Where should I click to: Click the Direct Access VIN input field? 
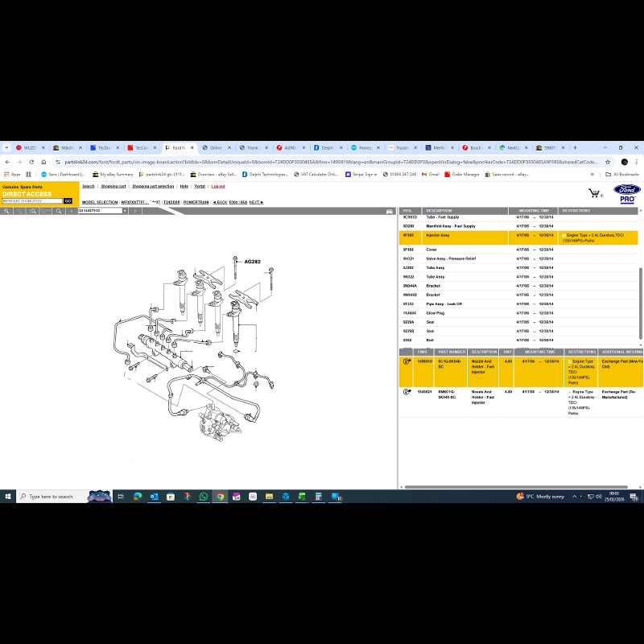(x=32, y=201)
